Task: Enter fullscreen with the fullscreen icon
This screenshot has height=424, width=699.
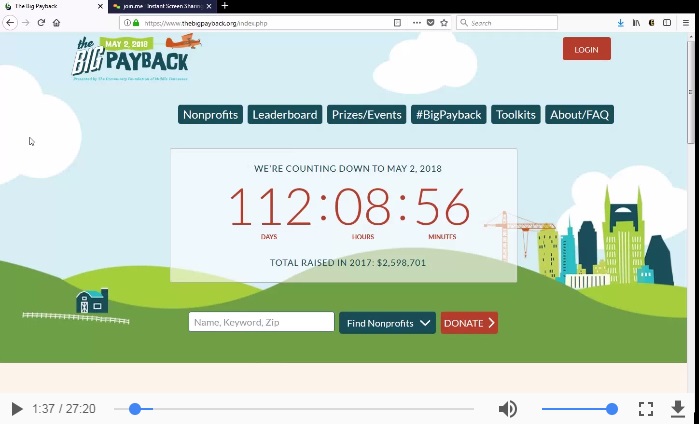Action: tap(646, 408)
